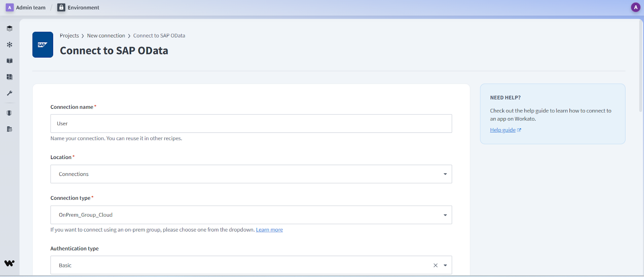Expand the Connection type dropdown arrow
Viewport: 644px width, 277px height.
click(x=445, y=215)
